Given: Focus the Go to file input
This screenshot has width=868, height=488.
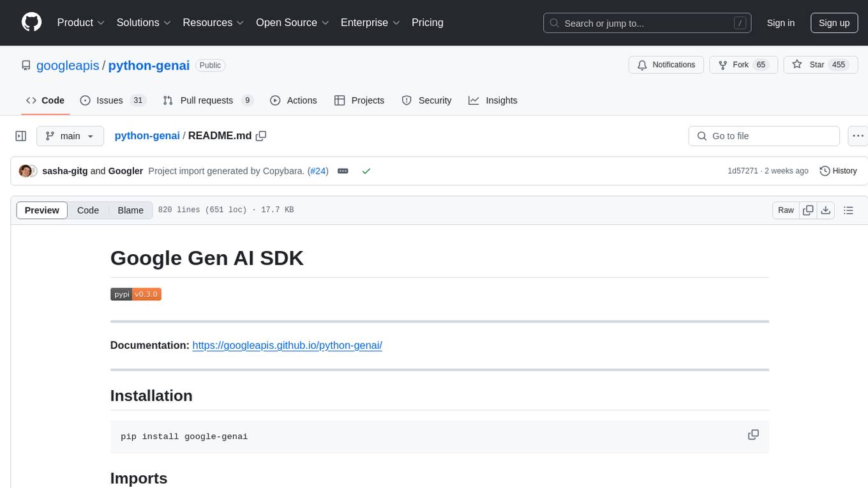Looking at the screenshot, I should pos(764,136).
